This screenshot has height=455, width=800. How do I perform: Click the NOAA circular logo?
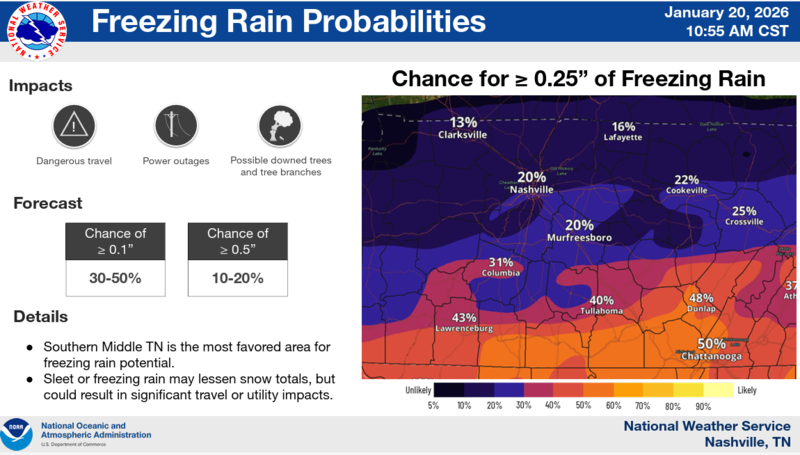click(17, 435)
